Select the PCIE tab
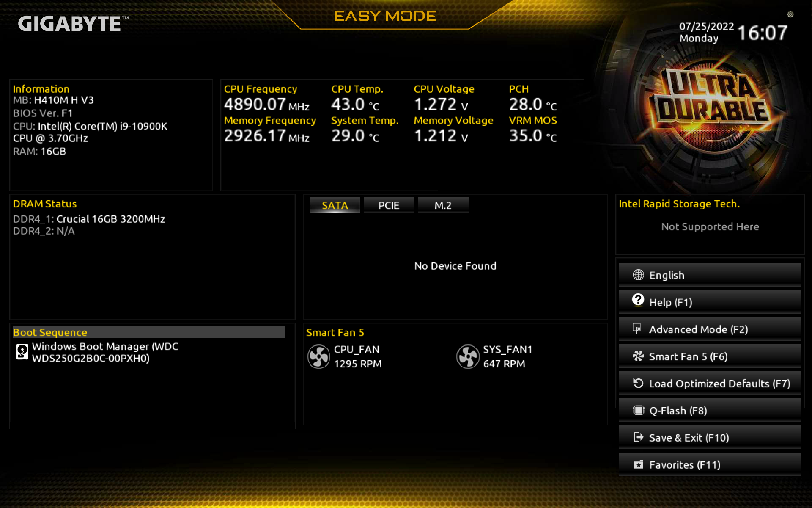 [389, 205]
